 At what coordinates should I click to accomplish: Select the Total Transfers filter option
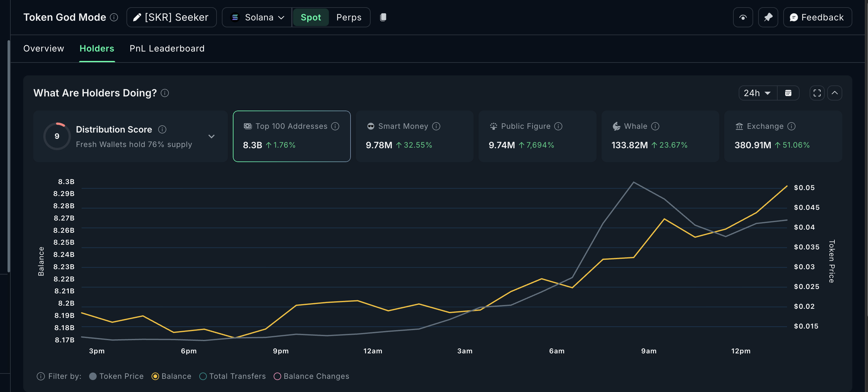click(203, 376)
